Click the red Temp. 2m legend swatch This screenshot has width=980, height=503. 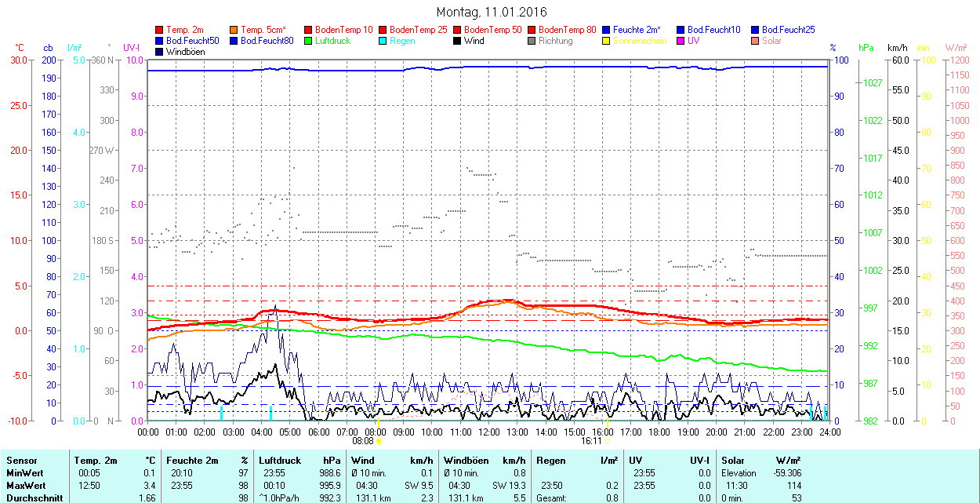pos(160,30)
